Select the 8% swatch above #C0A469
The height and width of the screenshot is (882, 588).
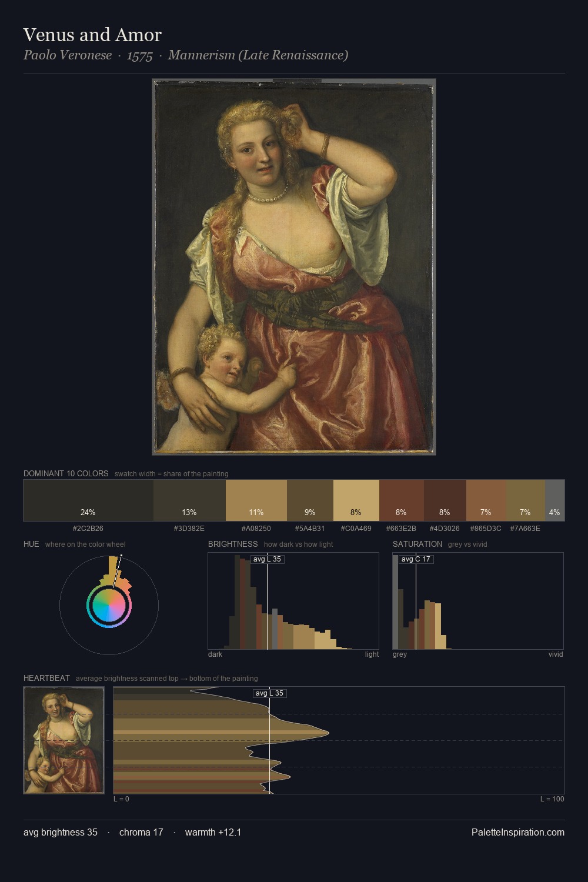pos(356,500)
